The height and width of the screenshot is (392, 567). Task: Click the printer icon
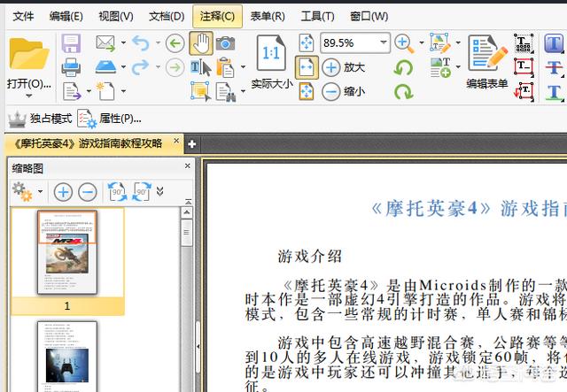tap(71, 67)
